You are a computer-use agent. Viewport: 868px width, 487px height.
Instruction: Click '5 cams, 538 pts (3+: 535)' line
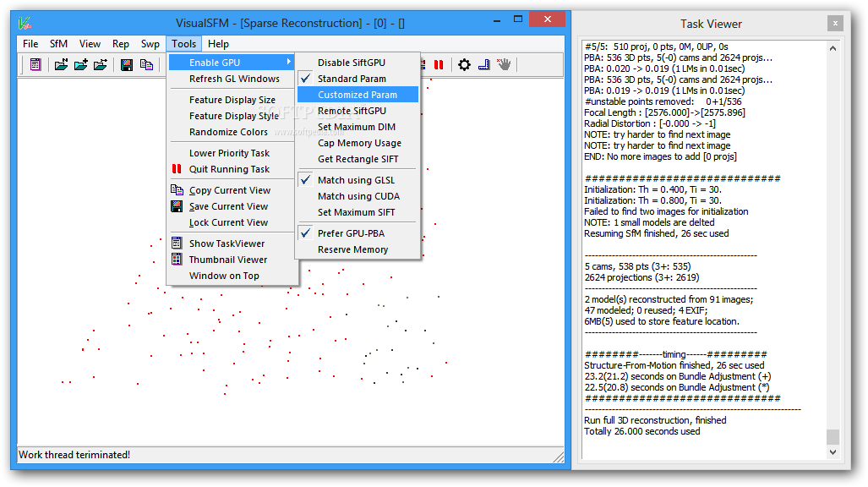point(637,266)
